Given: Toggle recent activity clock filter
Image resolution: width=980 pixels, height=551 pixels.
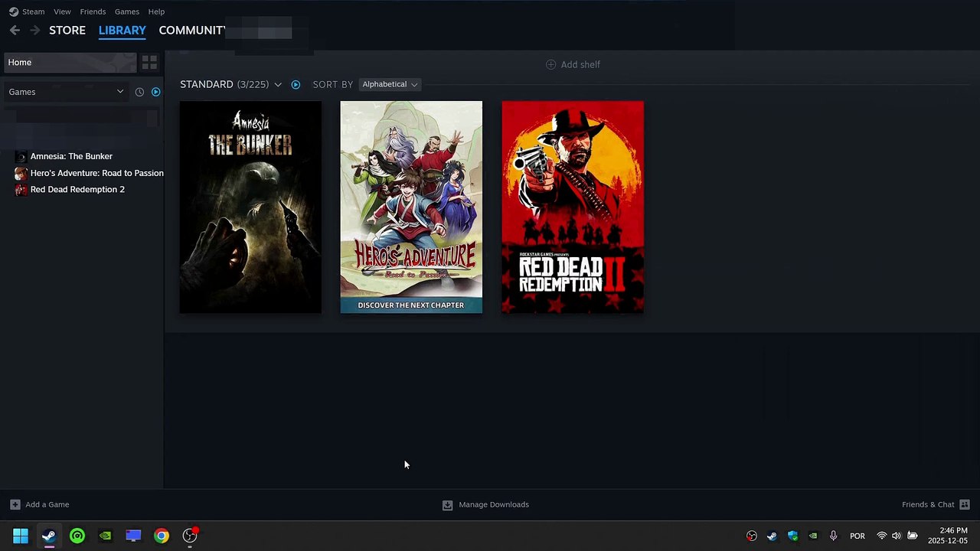Looking at the screenshot, I should pyautogui.click(x=139, y=92).
